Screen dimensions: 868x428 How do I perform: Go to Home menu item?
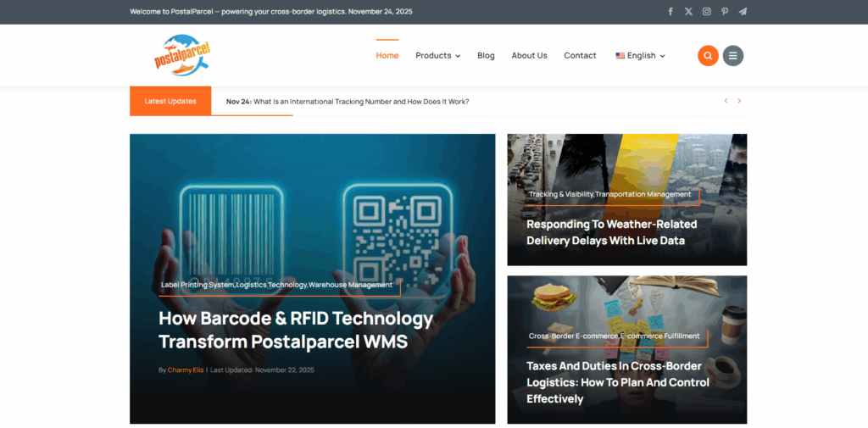click(387, 55)
